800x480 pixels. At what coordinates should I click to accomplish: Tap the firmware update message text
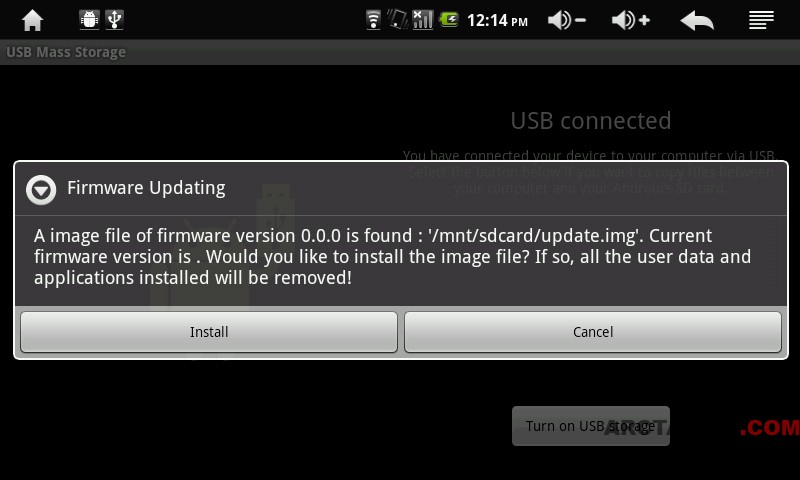coord(392,257)
